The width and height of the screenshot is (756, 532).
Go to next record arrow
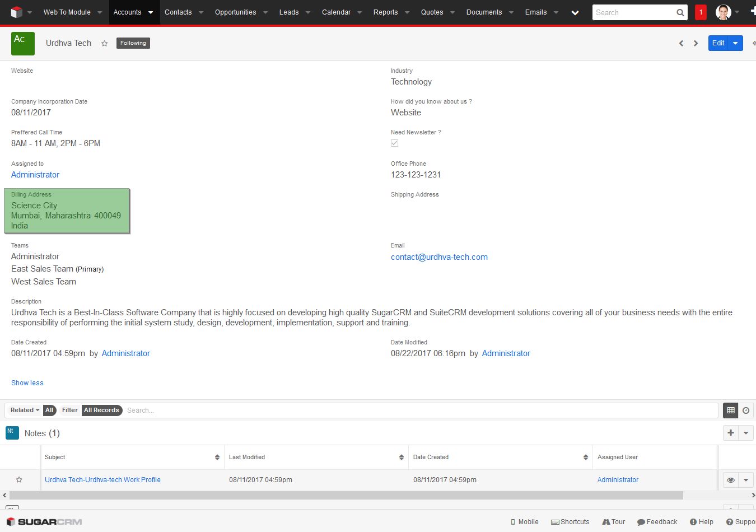(x=696, y=43)
